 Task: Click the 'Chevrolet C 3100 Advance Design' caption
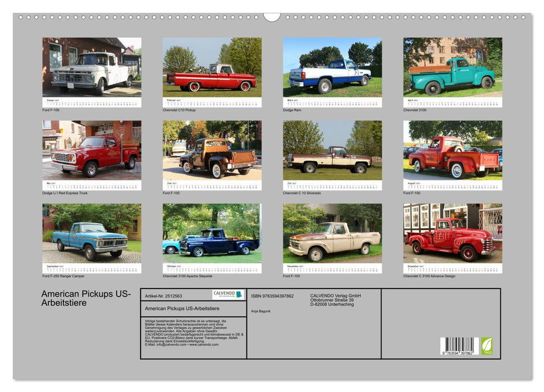click(x=429, y=276)
